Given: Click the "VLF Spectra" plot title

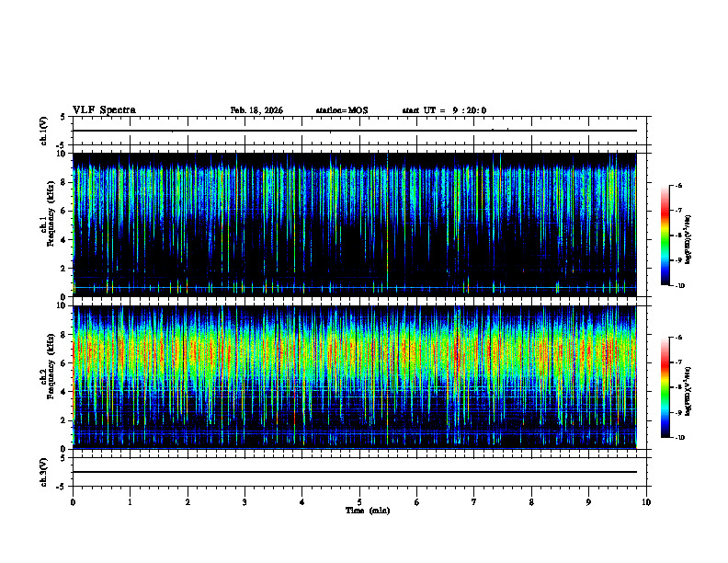Looking at the screenshot, I should [104, 110].
